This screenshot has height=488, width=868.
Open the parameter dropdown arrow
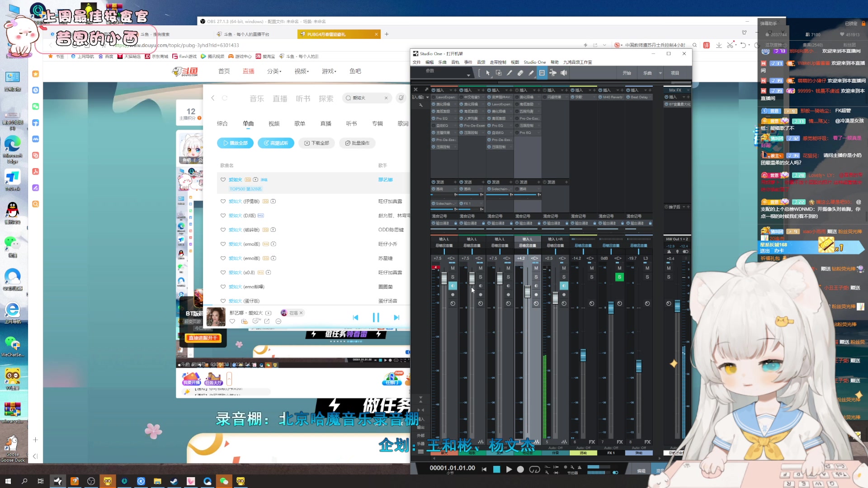coord(468,75)
